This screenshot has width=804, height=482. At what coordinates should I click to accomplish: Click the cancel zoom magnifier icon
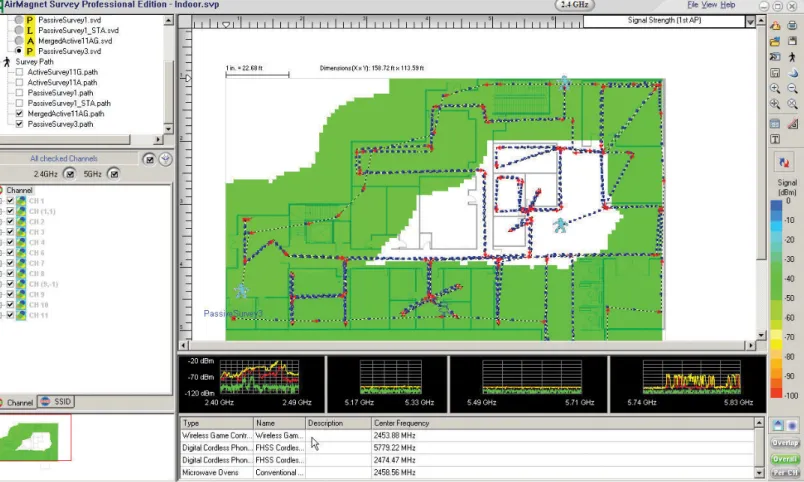pos(792,104)
